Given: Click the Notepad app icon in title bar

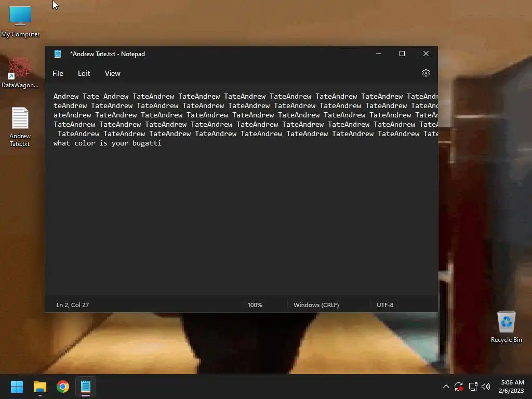Looking at the screenshot, I should coord(58,54).
